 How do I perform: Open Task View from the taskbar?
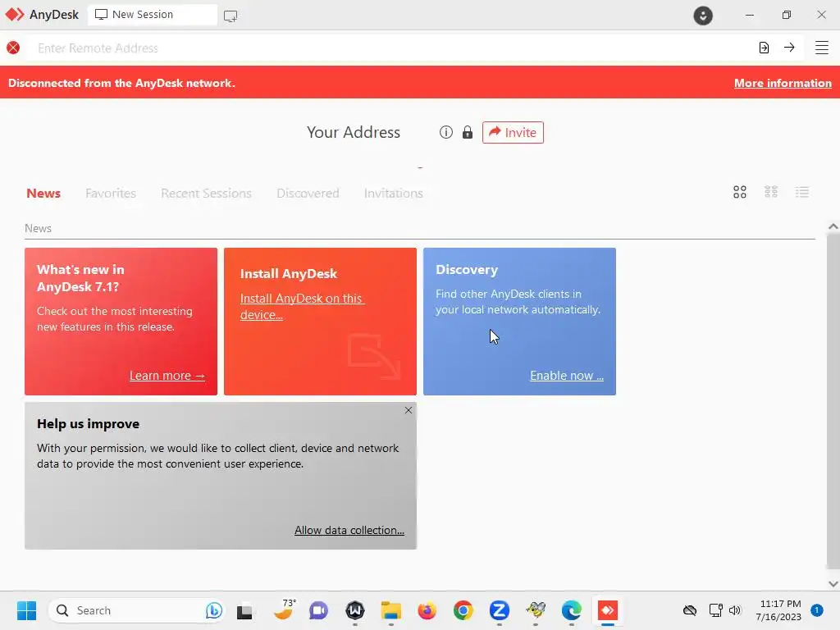coord(244,610)
